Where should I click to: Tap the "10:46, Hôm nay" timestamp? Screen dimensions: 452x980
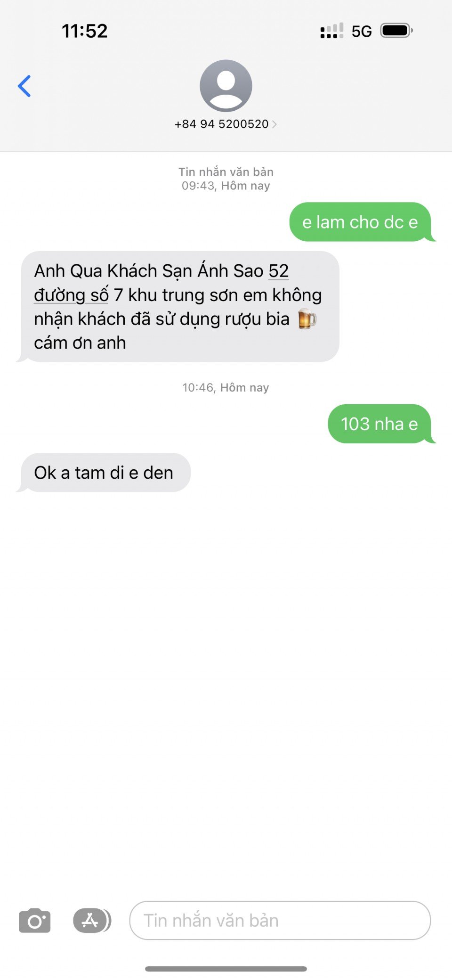tap(226, 388)
